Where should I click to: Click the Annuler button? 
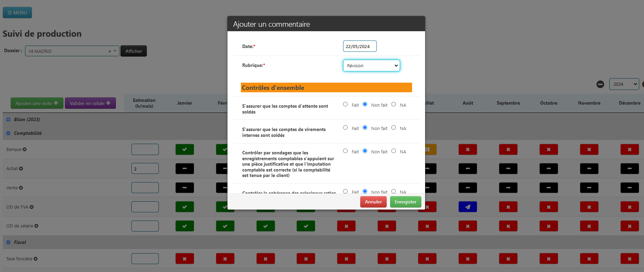coord(373,202)
